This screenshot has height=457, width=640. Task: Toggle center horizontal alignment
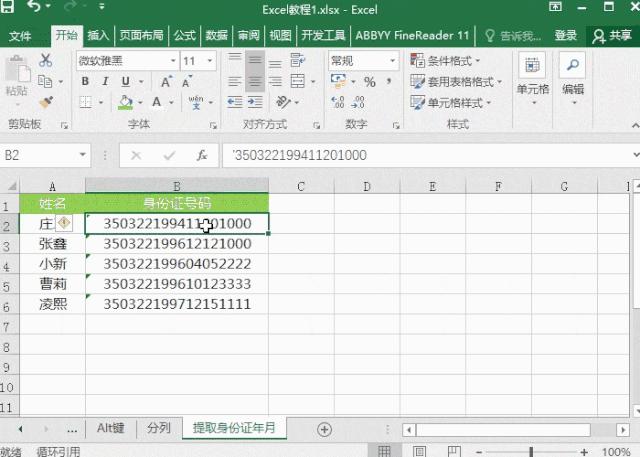(255, 82)
